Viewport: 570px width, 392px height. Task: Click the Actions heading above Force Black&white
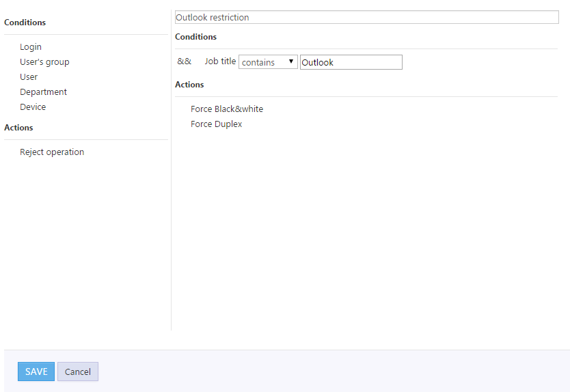pyautogui.click(x=189, y=85)
